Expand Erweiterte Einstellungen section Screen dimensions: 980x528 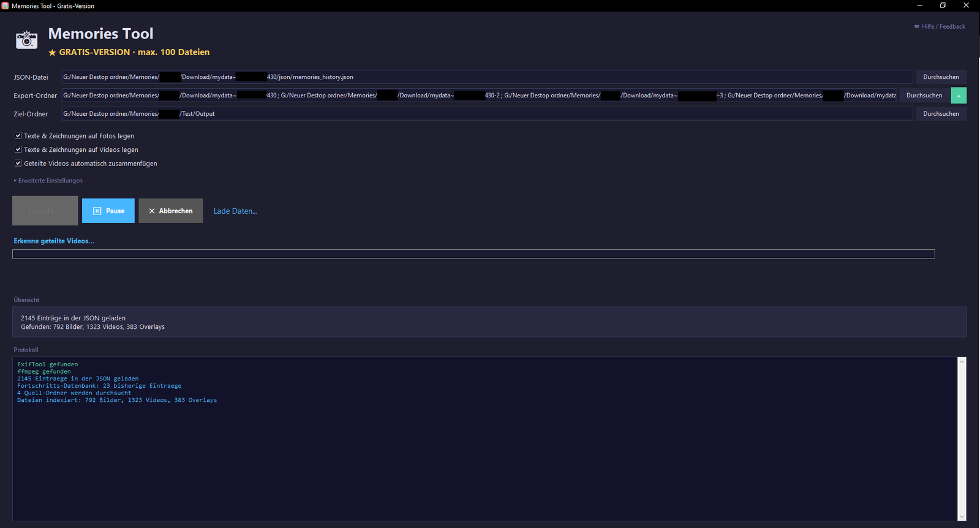[x=48, y=181]
